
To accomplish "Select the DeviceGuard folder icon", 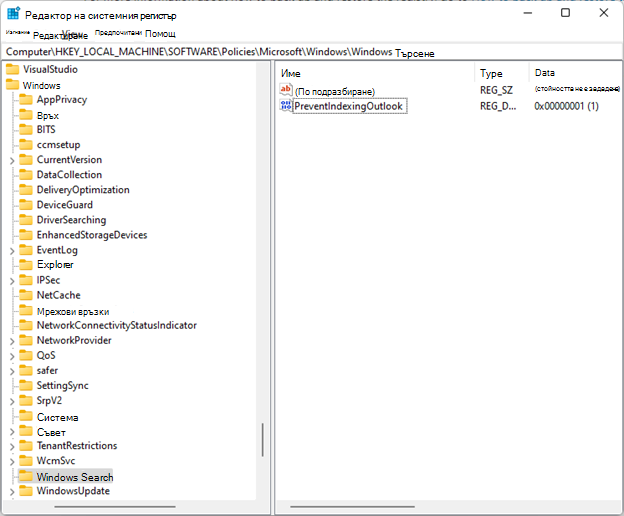I will 26,205.
